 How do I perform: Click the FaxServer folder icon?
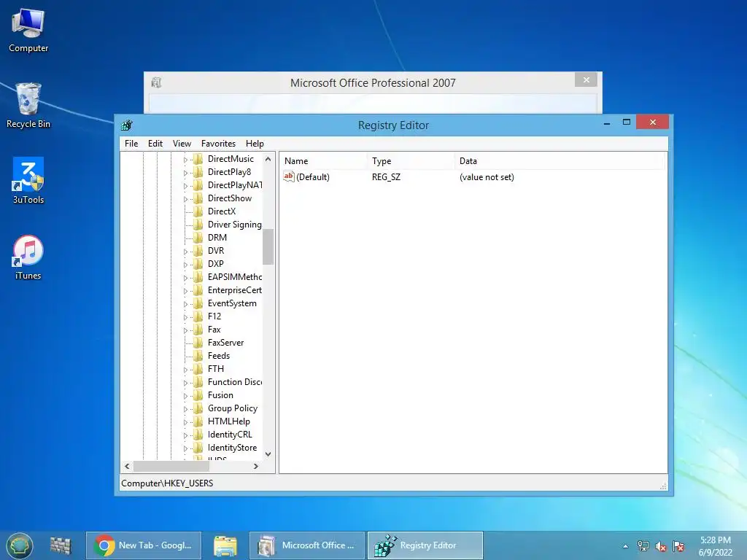click(x=198, y=343)
